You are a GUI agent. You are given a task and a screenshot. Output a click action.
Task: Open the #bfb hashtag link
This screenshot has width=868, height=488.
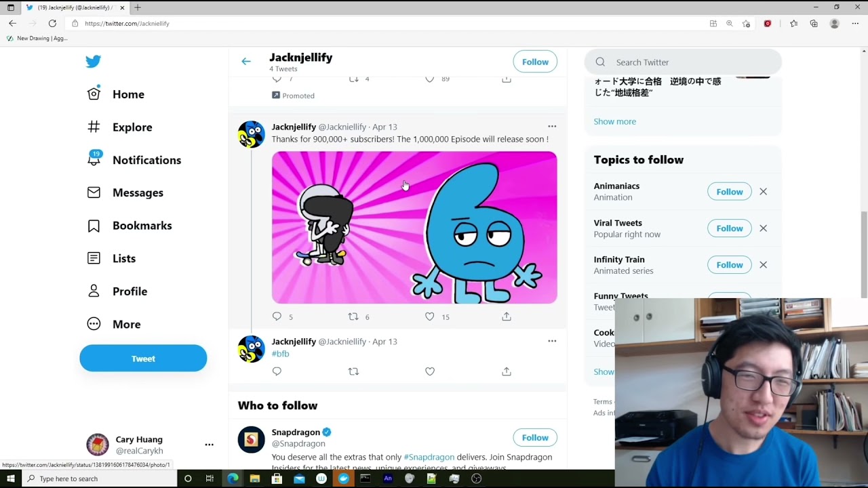coord(281,354)
